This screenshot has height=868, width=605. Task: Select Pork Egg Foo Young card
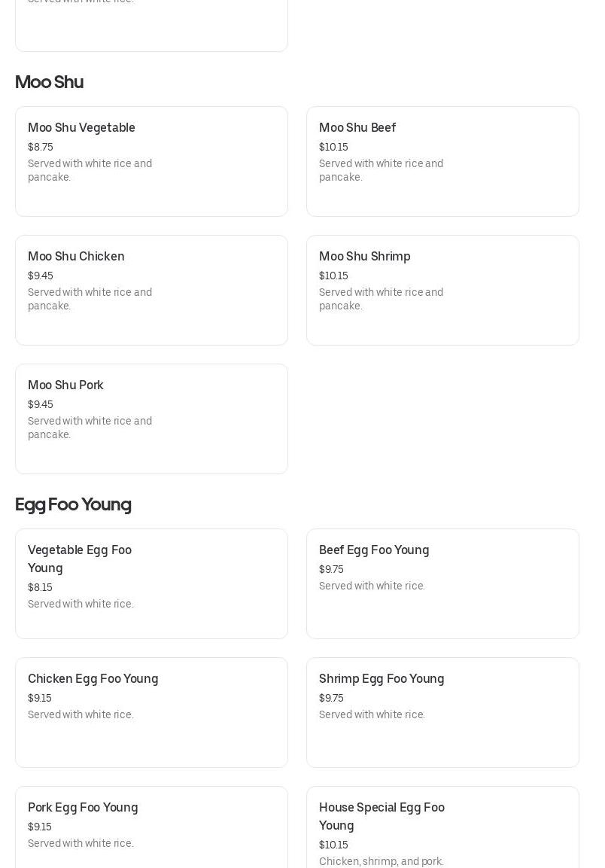tap(151, 828)
